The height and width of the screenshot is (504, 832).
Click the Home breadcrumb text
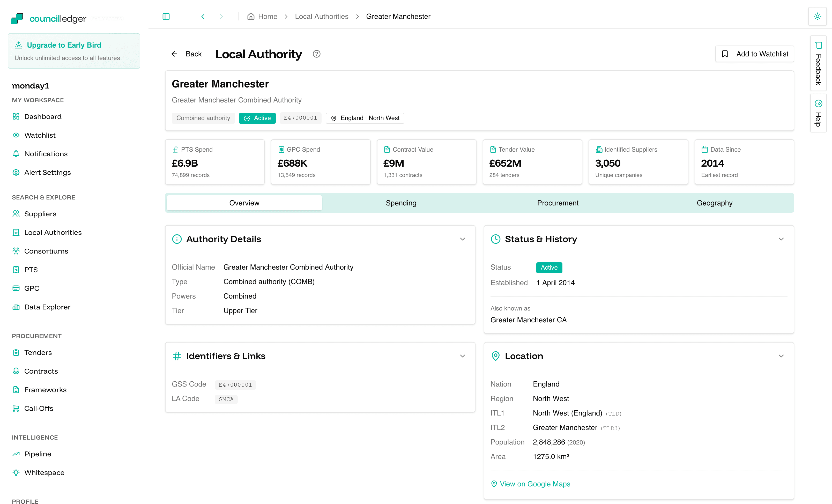point(268,17)
